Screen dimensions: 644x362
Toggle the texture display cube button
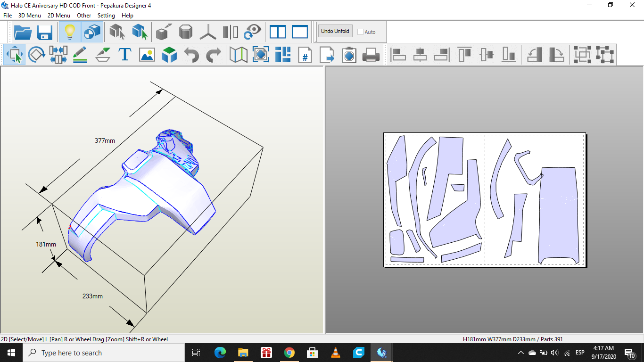coord(92,32)
